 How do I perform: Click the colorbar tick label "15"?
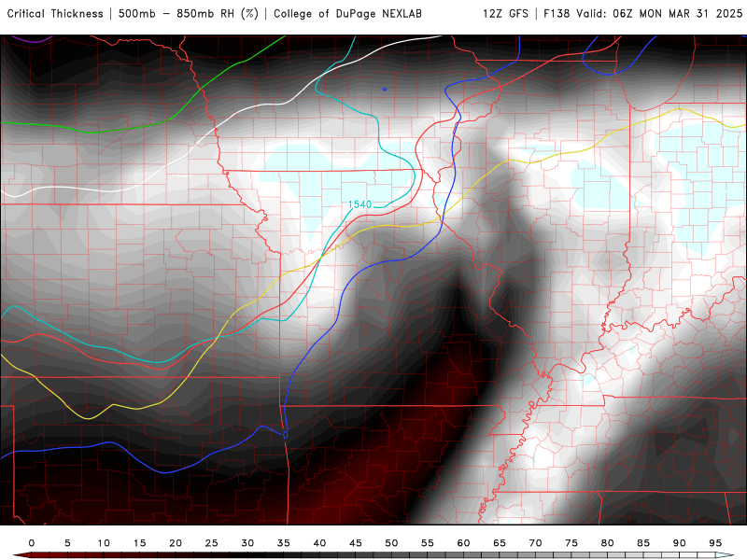click(139, 543)
